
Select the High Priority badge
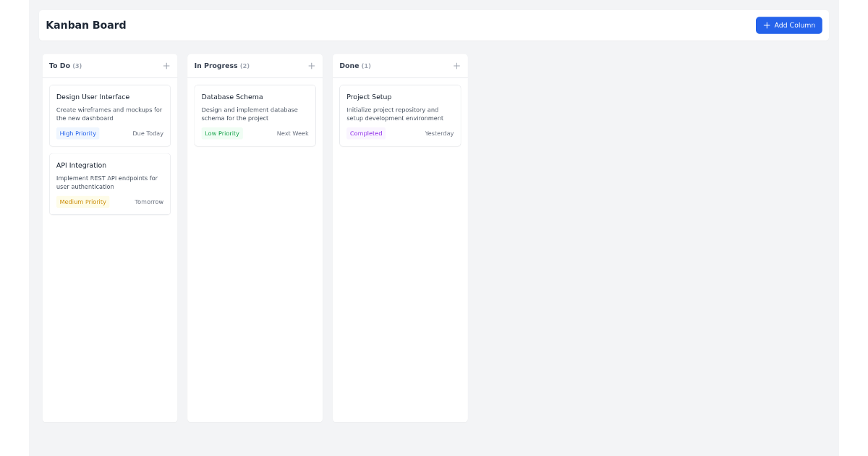tap(77, 133)
